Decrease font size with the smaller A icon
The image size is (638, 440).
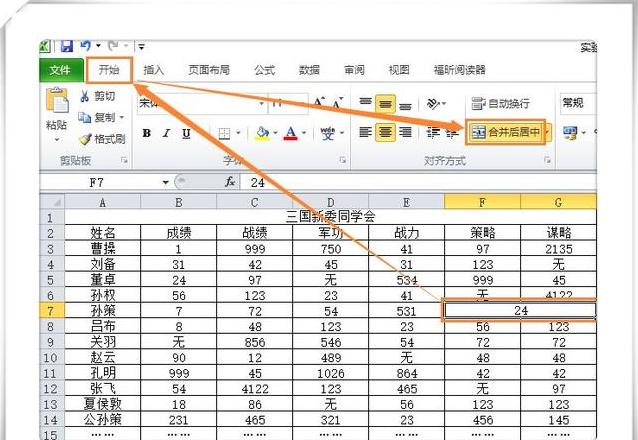pos(338,103)
